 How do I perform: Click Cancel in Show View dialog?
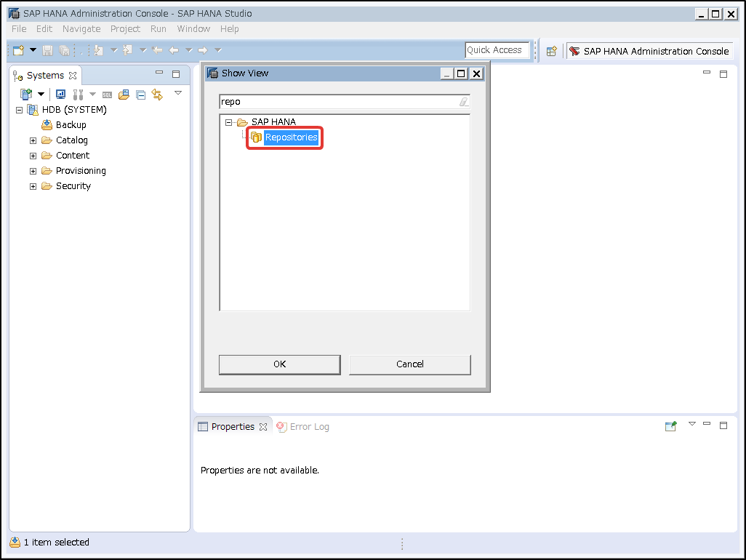[x=410, y=364]
